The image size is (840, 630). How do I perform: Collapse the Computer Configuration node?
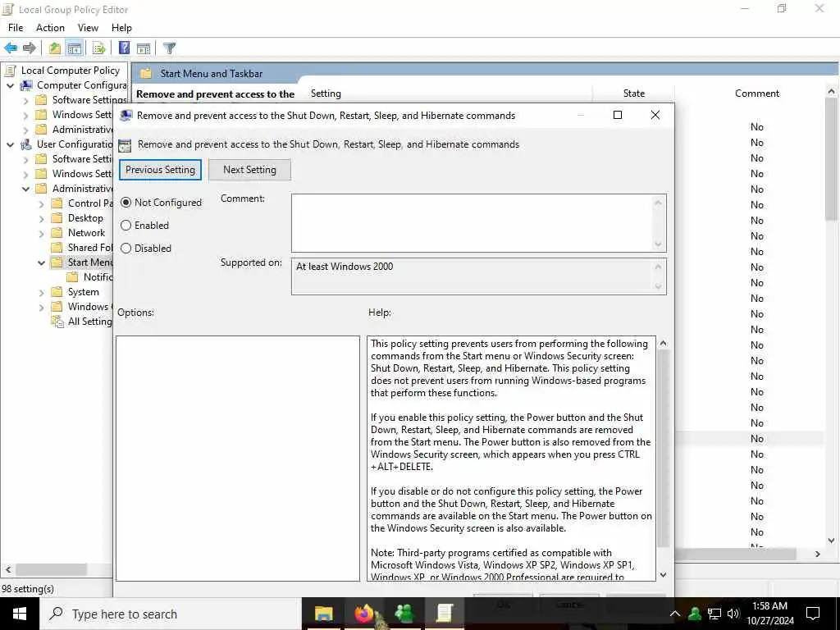click(10, 85)
